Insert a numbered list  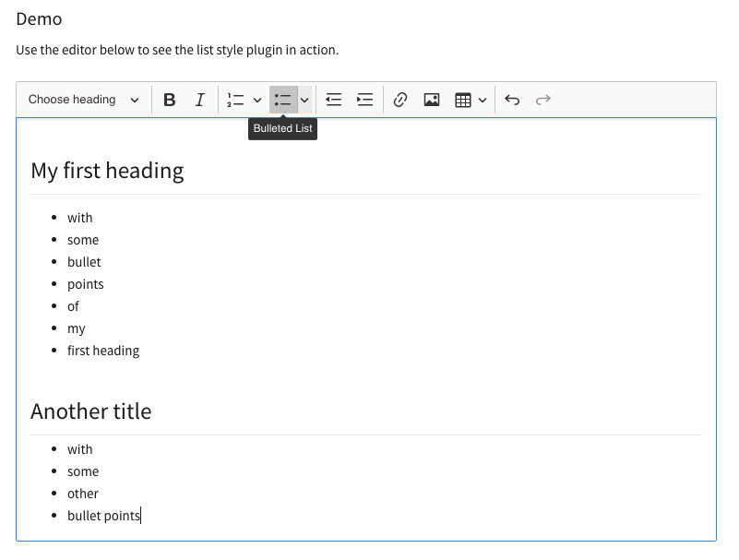click(235, 100)
